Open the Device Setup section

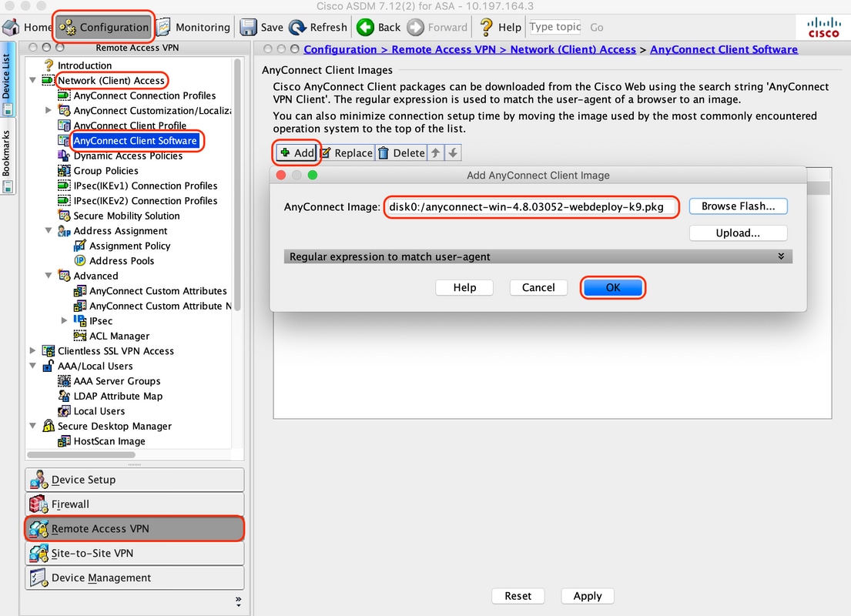[x=135, y=480]
